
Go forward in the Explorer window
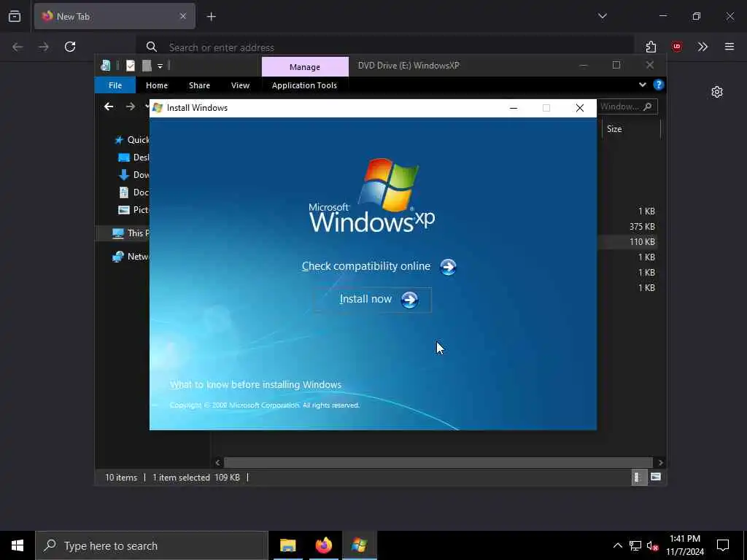130,106
